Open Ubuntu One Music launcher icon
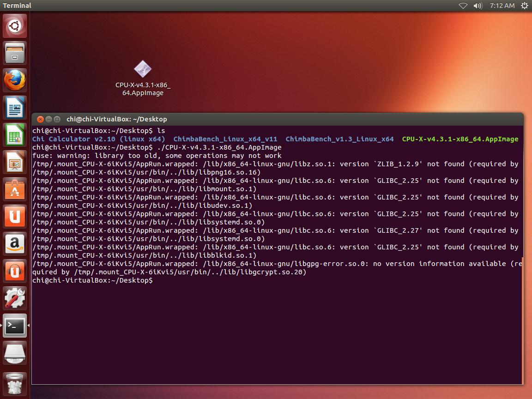The image size is (532, 399). coord(15,271)
